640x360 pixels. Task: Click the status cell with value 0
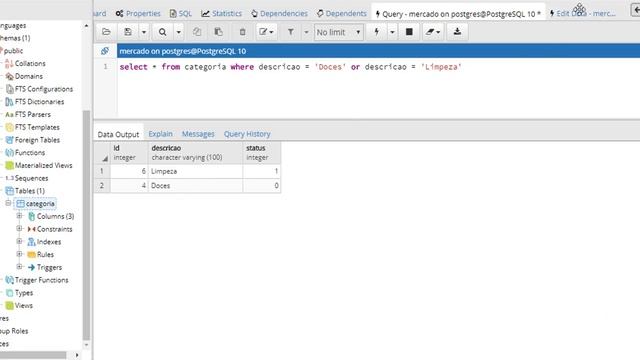(x=262, y=185)
